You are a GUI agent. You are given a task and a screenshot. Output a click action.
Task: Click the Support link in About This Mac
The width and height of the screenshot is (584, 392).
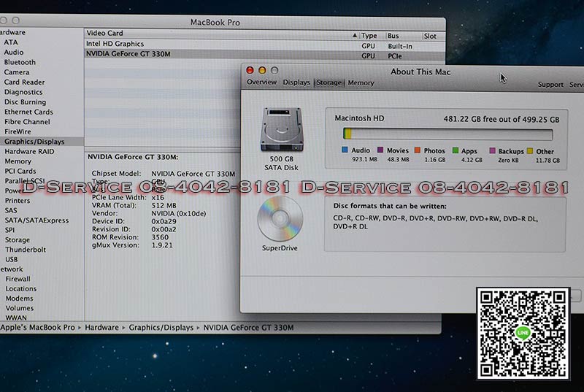(550, 85)
